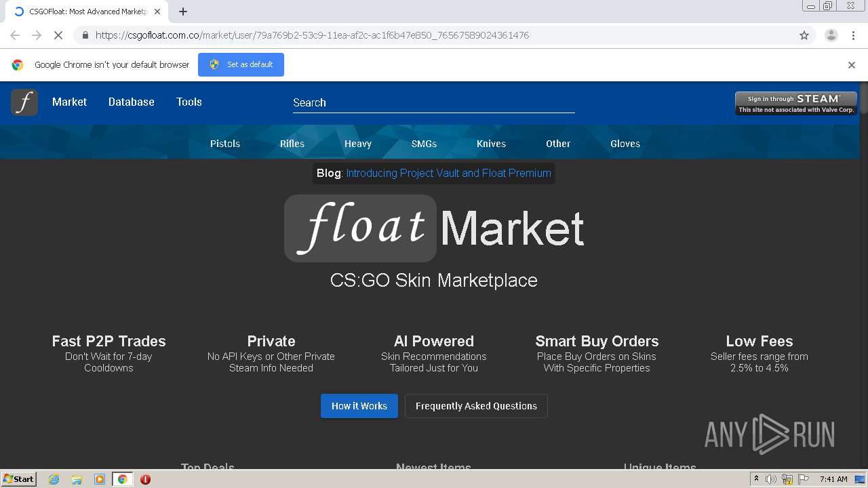868x488 pixels.
Task: Click the Smart Buy Orders heading
Action: click(597, 341)
